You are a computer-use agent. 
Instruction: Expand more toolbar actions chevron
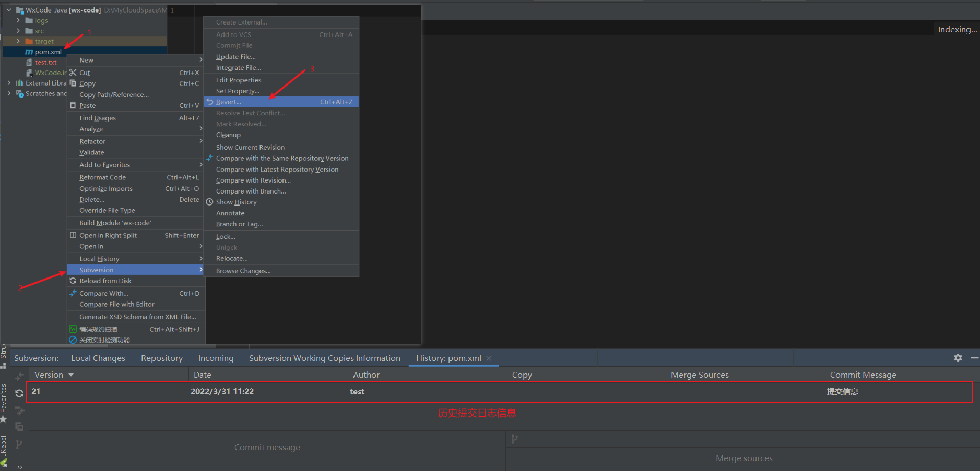coord(19,467)
